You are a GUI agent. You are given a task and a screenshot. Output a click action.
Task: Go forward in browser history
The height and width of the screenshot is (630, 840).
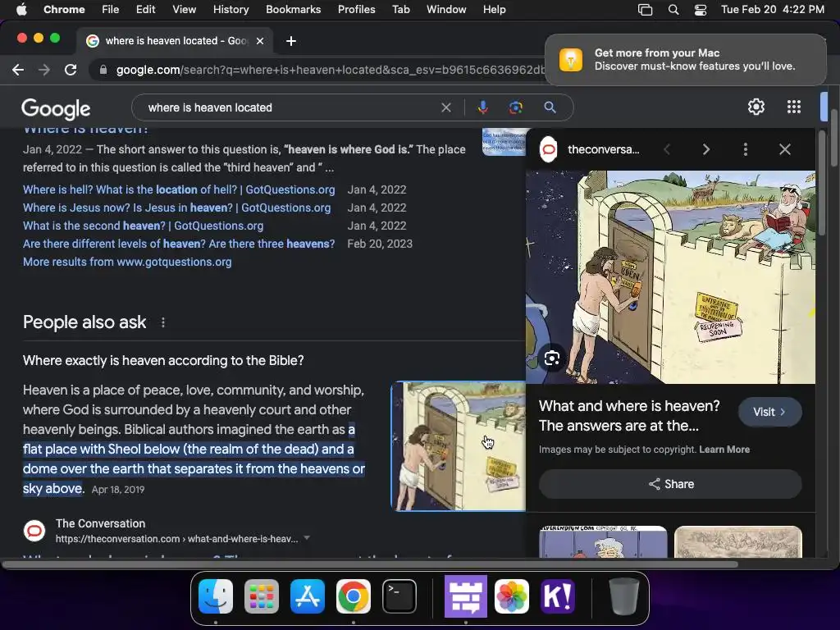pyautogui.click(x=44, y=71)
